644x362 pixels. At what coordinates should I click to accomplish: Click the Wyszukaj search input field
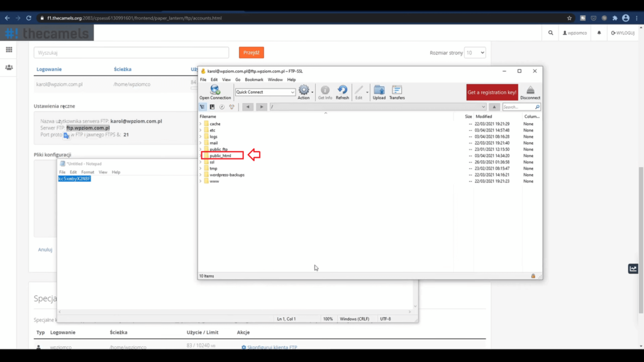(x=131, y=53)
